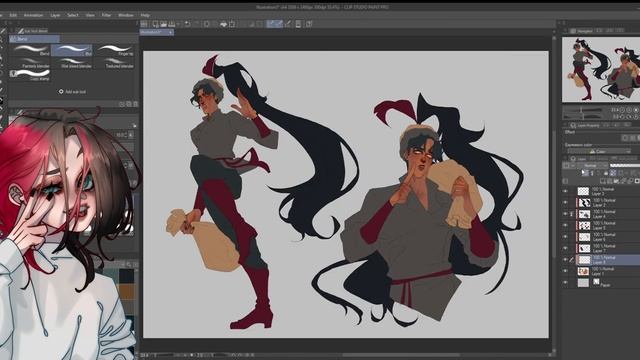This screenshot has height=360, width=640.
Task: Click the smartphone connect icon in command bar
Action: 298,24
